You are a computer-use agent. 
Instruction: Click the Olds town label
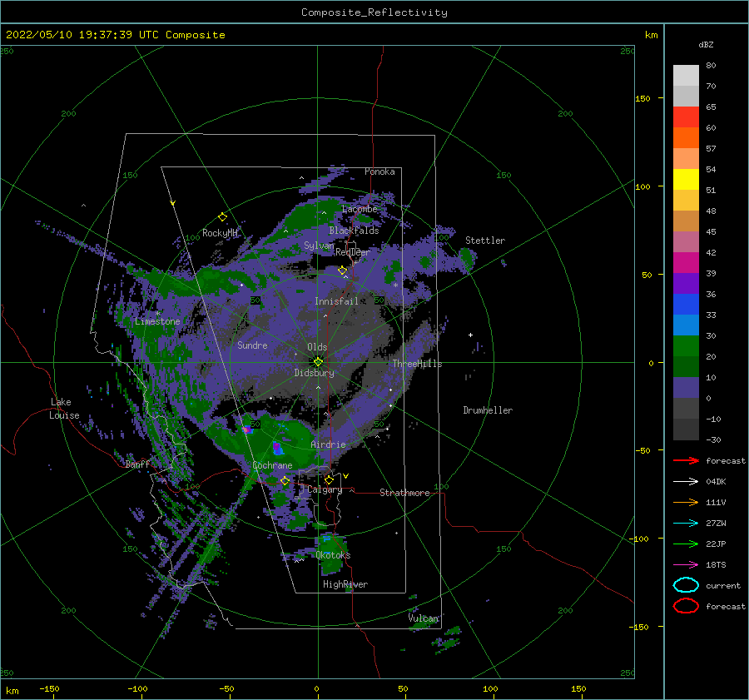click(317, 347)
